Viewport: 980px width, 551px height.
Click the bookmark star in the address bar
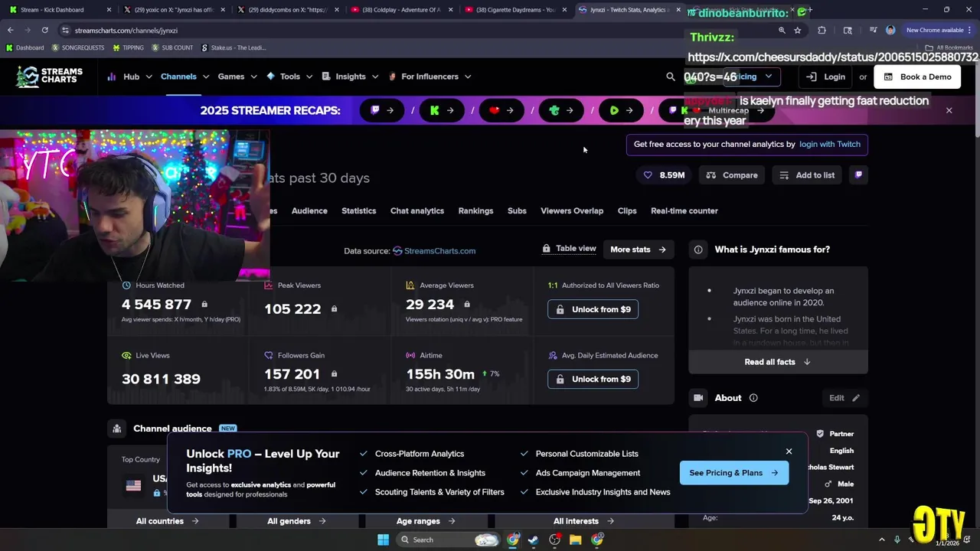coord(798,30)
